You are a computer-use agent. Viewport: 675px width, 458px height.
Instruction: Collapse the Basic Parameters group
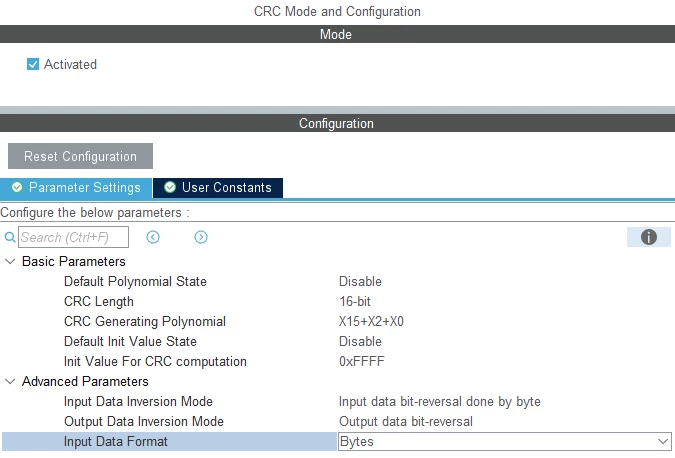pos(10,261)
